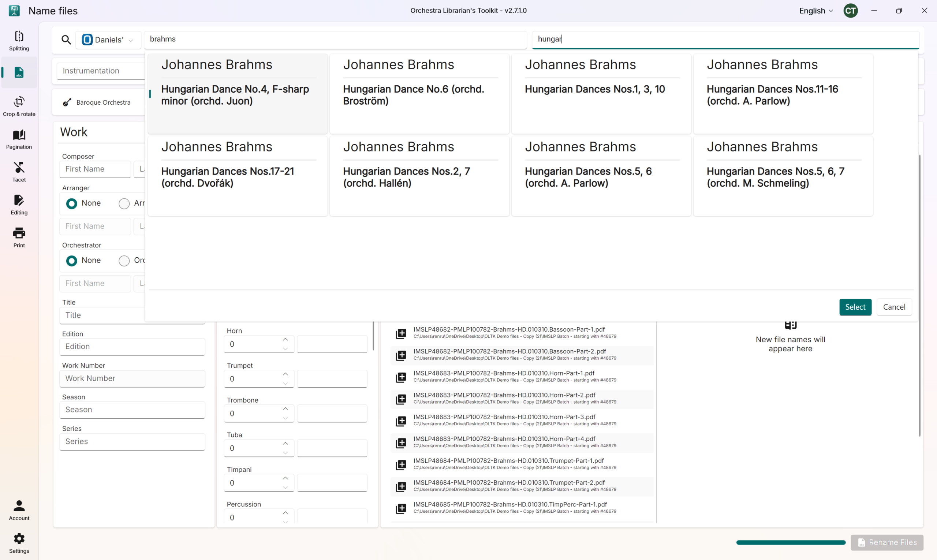937x560 pixels.
Task: Choose Hungarian Dances Nos.2, 7 (orchd. Hallén)
Action: coord(419,176)
